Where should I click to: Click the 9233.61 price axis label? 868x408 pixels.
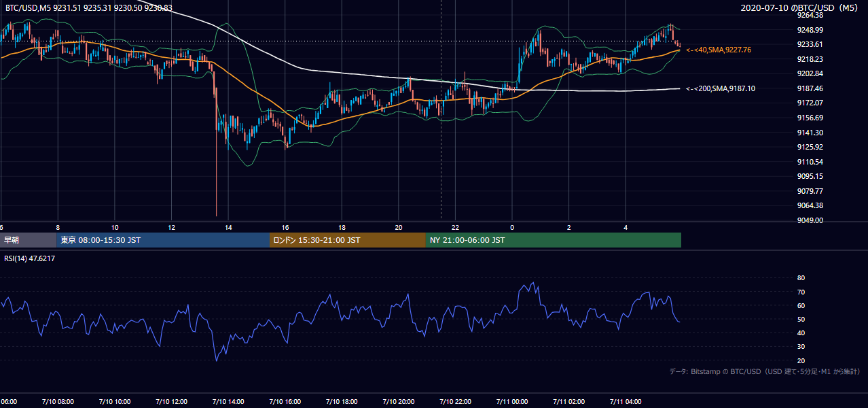tap(810, 44)
